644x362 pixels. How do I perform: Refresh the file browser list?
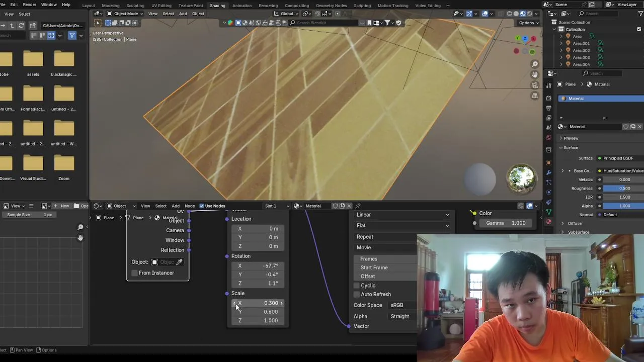pos(21,25)
